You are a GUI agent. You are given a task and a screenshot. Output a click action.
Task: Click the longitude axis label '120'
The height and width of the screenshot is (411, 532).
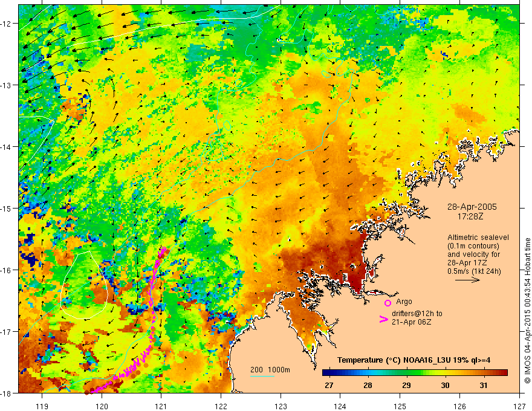pos(102,406)
